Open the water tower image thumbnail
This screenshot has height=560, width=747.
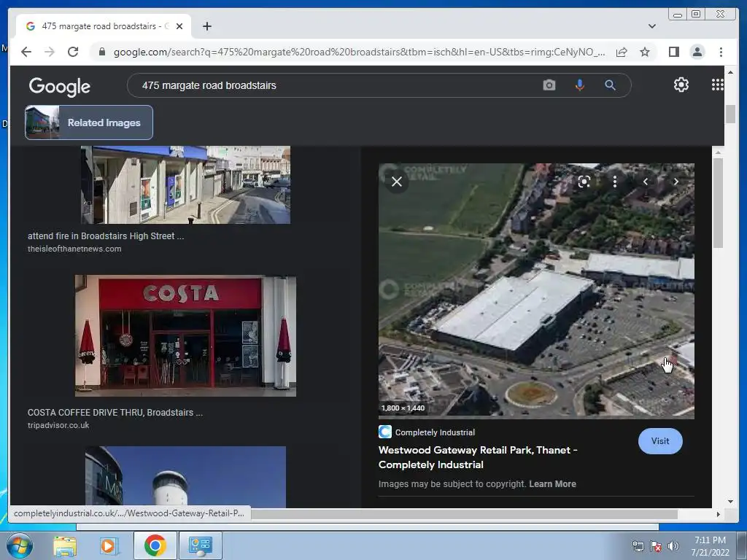(x=185, y=476)
